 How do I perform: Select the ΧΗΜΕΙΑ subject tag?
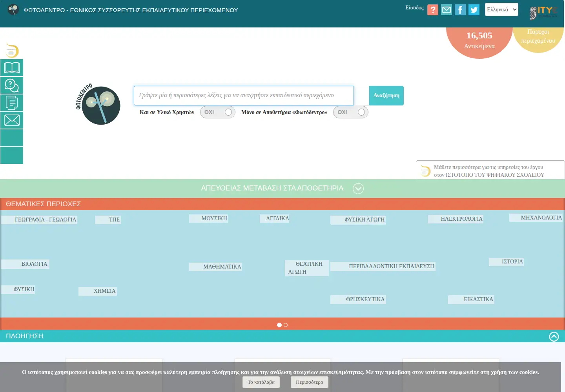pyautogui.click(x=98, y=291)
